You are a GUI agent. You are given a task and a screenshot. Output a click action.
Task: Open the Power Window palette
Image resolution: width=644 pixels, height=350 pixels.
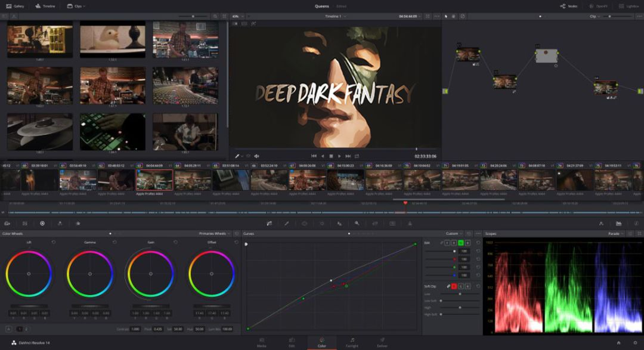pos(304,224)
